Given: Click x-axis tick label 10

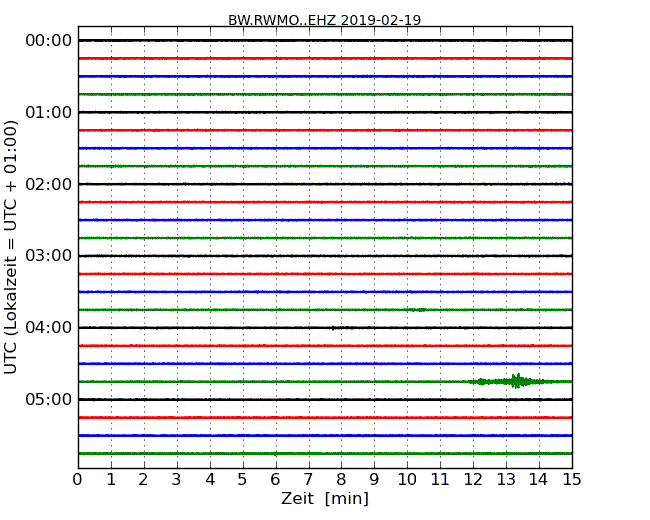Looking at the screenshot, I should coord(407,479).
